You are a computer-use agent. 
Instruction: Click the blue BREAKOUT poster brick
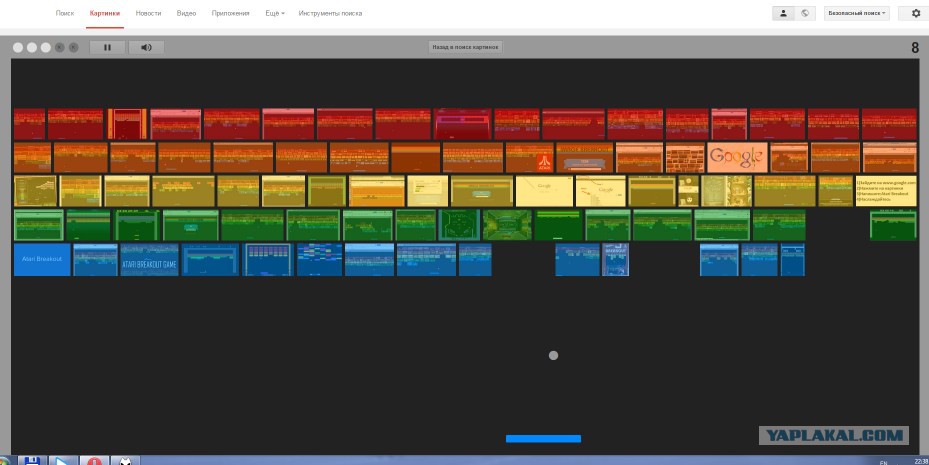pyautogui.click(x=616, y=259)
